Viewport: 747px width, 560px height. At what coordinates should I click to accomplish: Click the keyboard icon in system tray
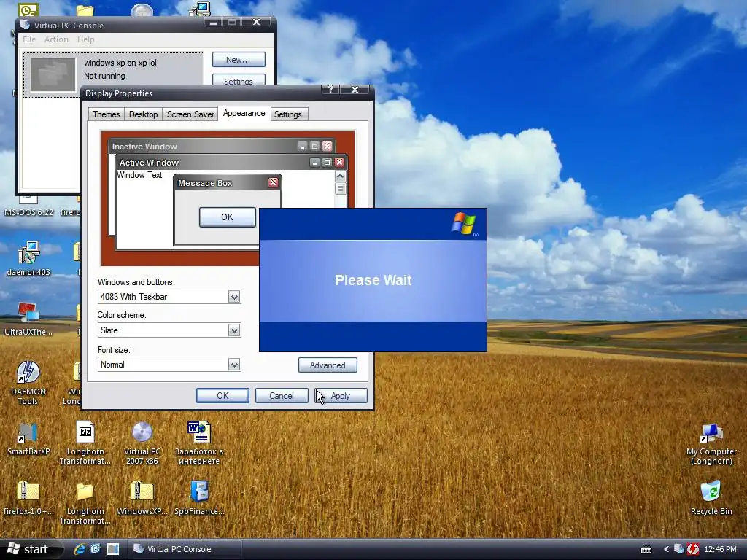tap(646, 550)
